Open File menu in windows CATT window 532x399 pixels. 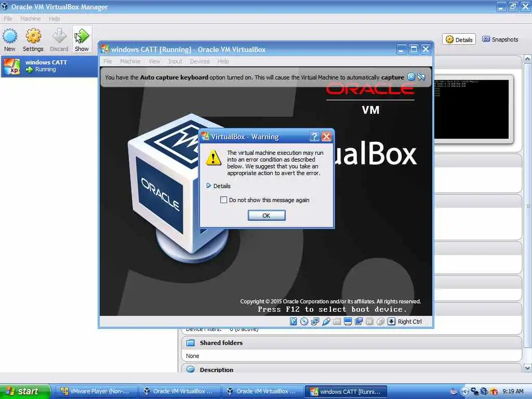[x=108, y=61]
